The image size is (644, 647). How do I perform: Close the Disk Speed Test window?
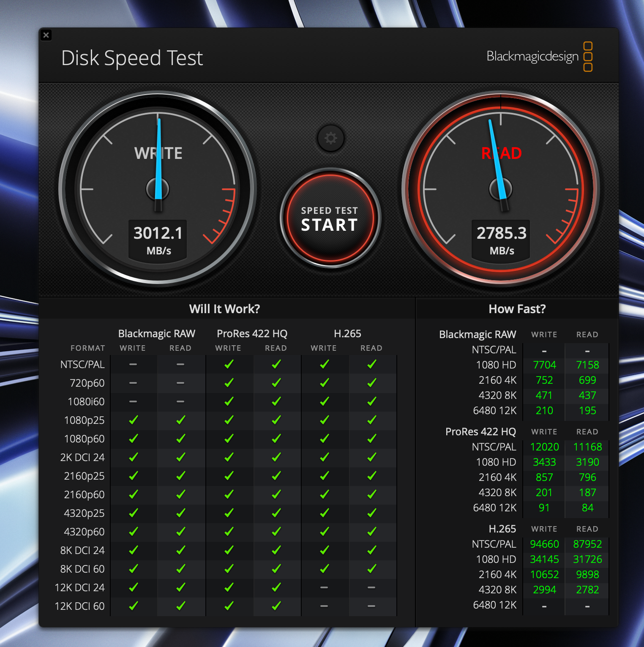[46, 35]
